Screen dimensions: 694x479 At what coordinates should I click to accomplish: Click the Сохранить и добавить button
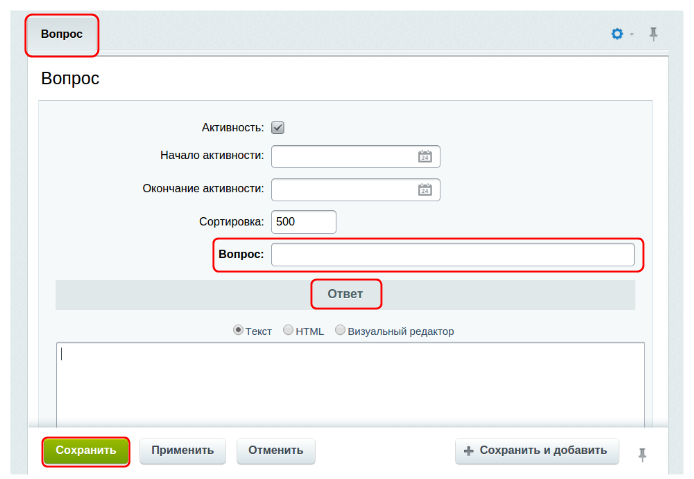537,451
